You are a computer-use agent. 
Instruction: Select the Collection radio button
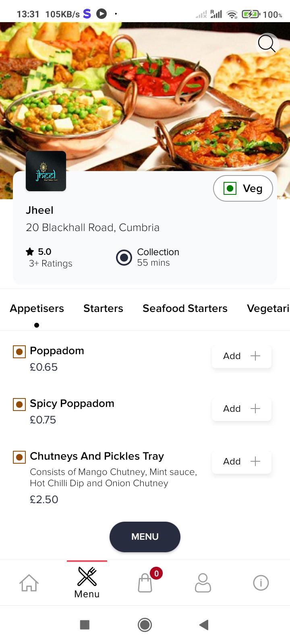click(x=124, y=258)
